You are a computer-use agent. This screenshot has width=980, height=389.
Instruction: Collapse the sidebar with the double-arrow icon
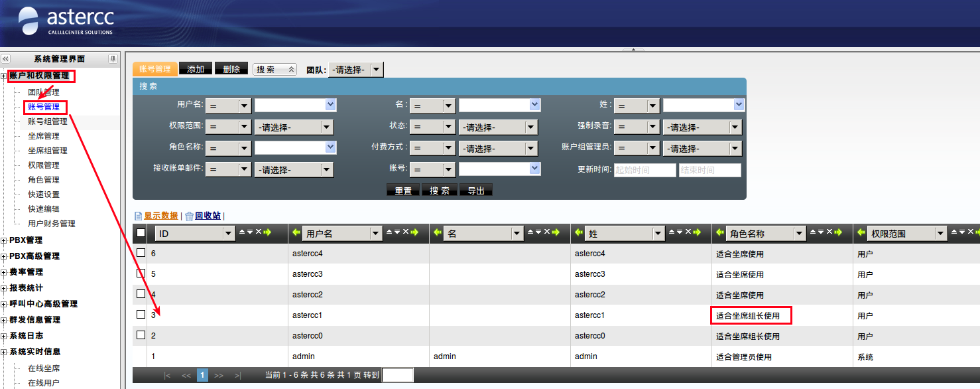(x=6, y=59)
